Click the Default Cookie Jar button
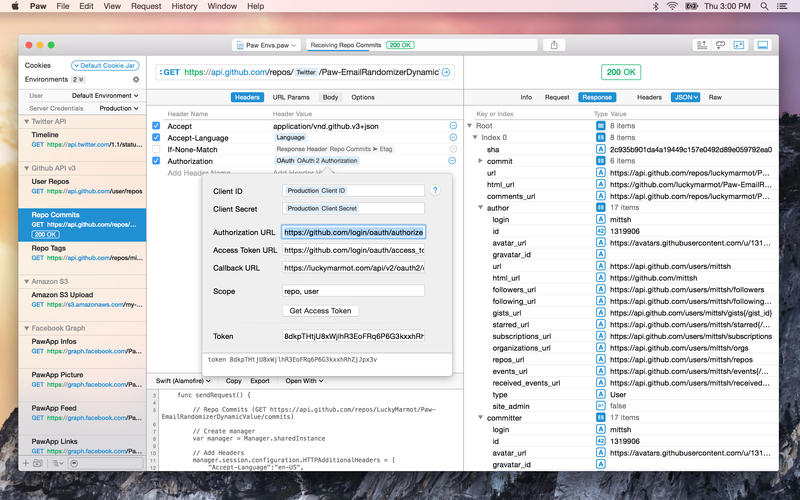 tap(105, 65)
